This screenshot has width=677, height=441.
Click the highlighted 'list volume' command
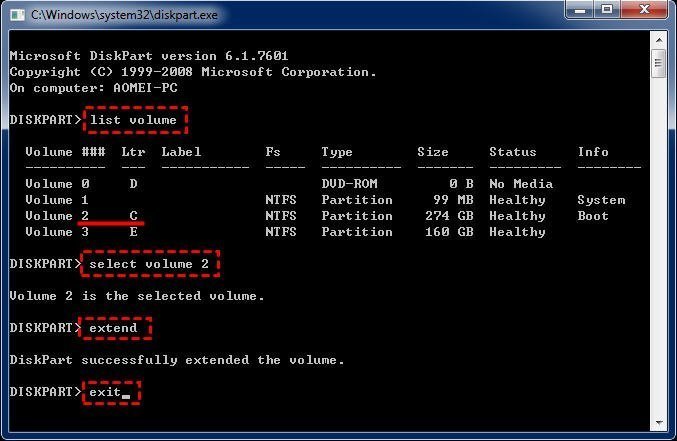pyautogui.click(x=133, y=120)
